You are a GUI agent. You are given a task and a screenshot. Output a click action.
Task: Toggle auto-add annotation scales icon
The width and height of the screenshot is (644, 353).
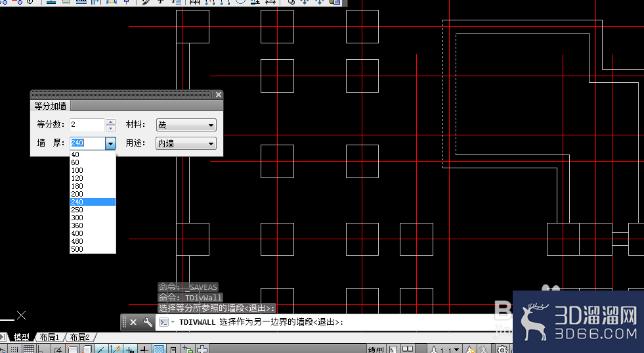pos(484,349)
